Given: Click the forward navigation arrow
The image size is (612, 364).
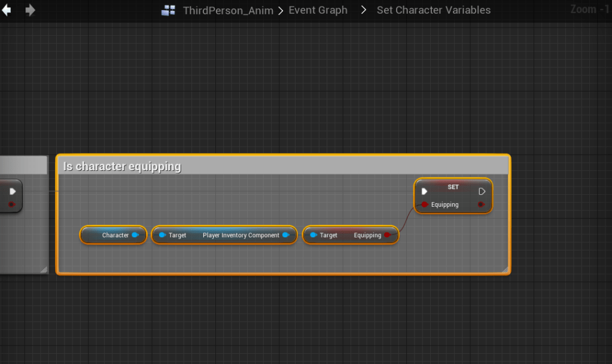Looking at the screenshot, I should (x=30, y=10).
